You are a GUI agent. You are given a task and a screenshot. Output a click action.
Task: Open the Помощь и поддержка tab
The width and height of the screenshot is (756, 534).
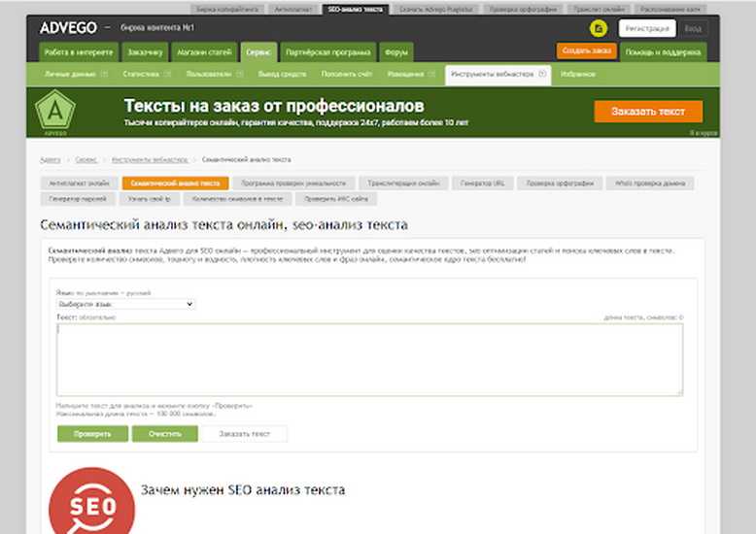(663, 52)
